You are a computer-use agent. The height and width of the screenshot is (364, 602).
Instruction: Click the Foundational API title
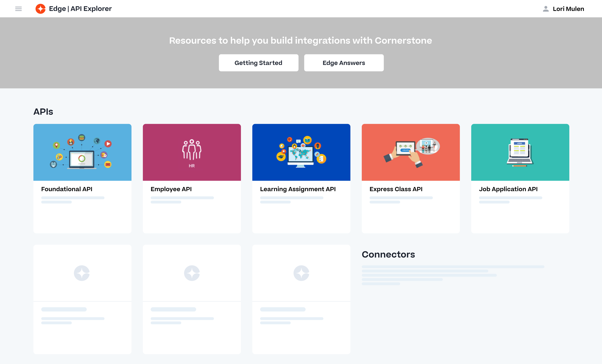67,189
